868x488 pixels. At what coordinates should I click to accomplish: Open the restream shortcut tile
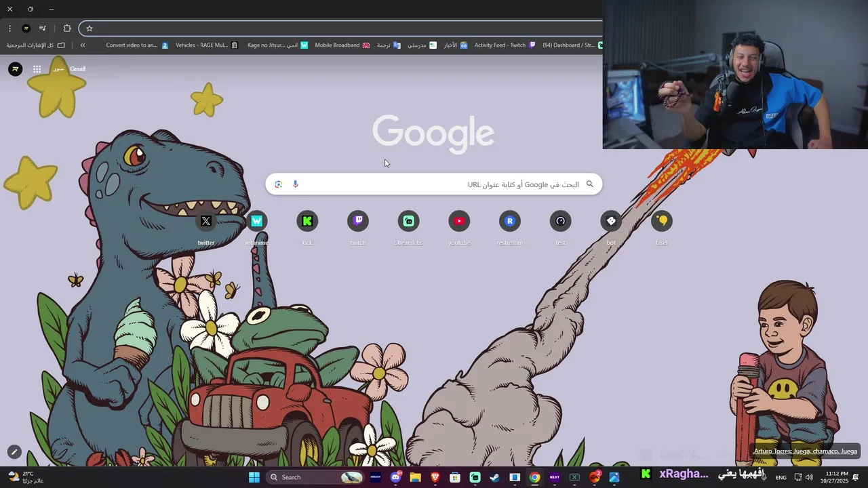tap(509, 227)
